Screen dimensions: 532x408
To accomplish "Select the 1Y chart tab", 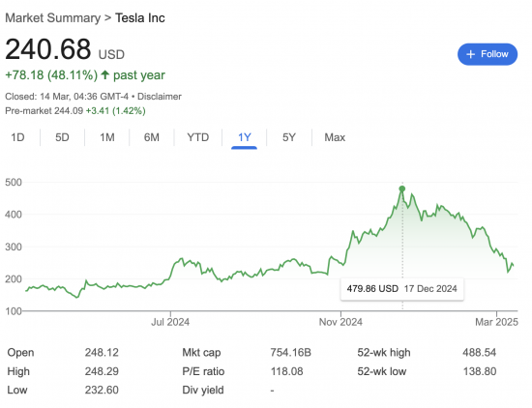I will [245, 137].
